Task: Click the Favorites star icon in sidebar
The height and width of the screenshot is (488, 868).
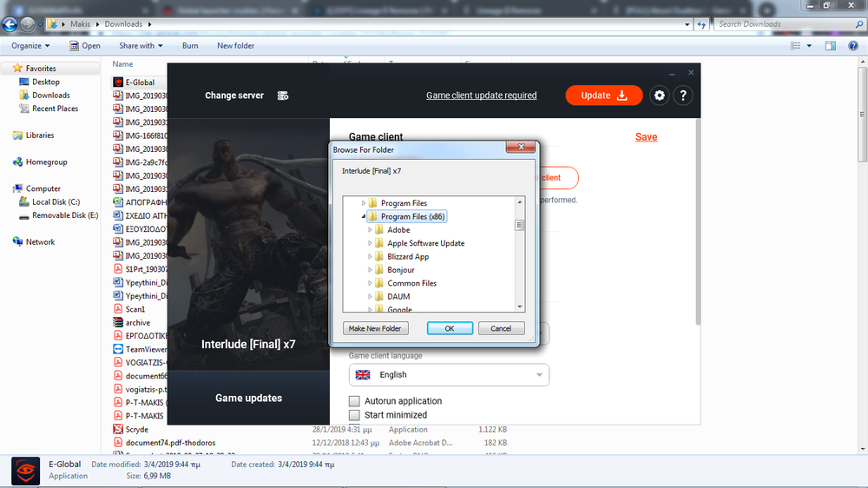Action: point(17,69)
